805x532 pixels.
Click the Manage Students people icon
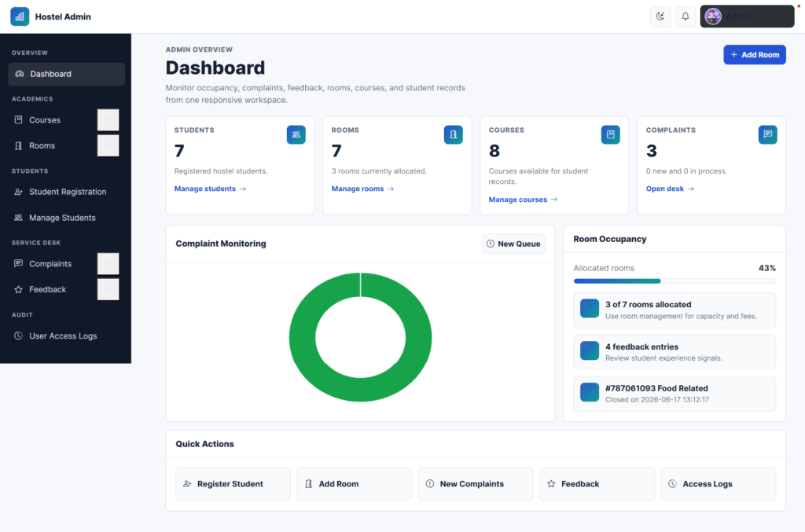point(19,218)
